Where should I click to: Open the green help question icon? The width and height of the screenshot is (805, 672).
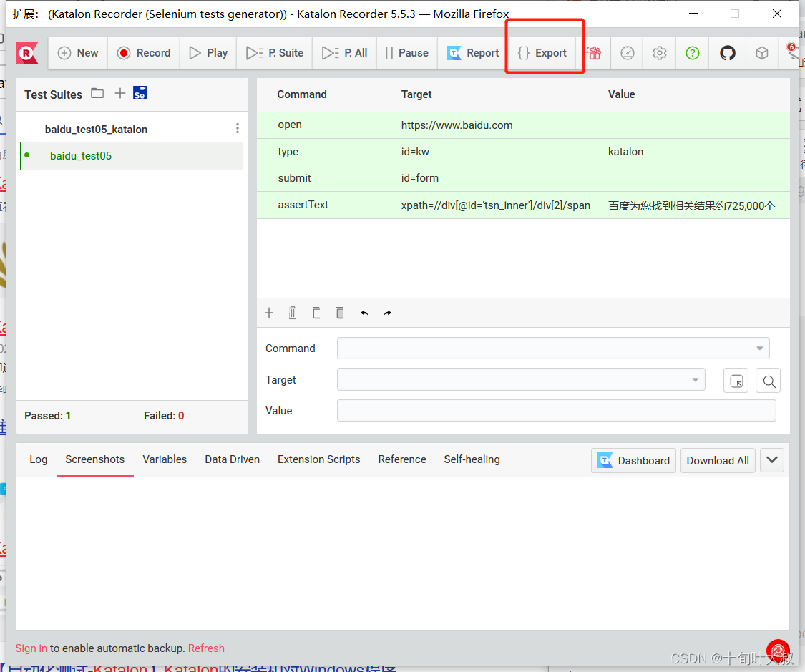(693, 53)
